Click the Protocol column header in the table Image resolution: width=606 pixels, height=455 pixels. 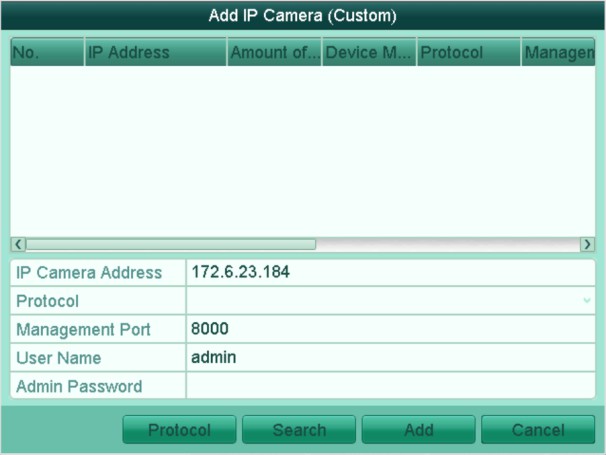(469, 52)
